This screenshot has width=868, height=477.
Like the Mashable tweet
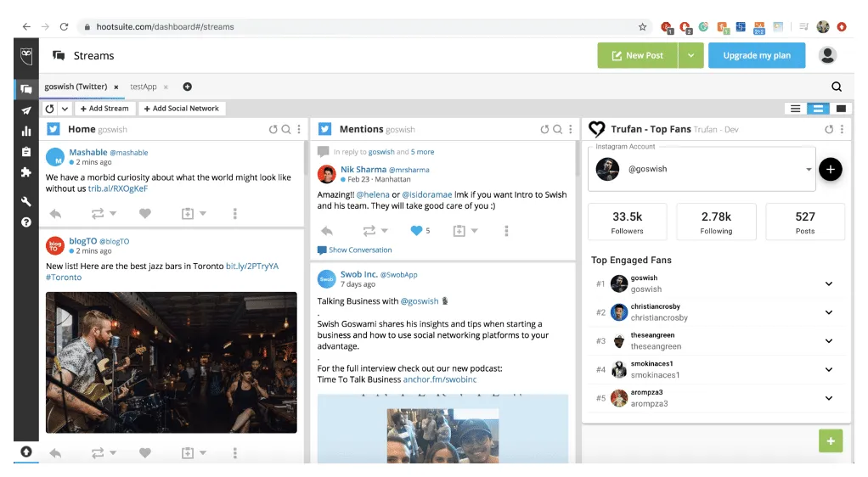[x=145, y=214]
